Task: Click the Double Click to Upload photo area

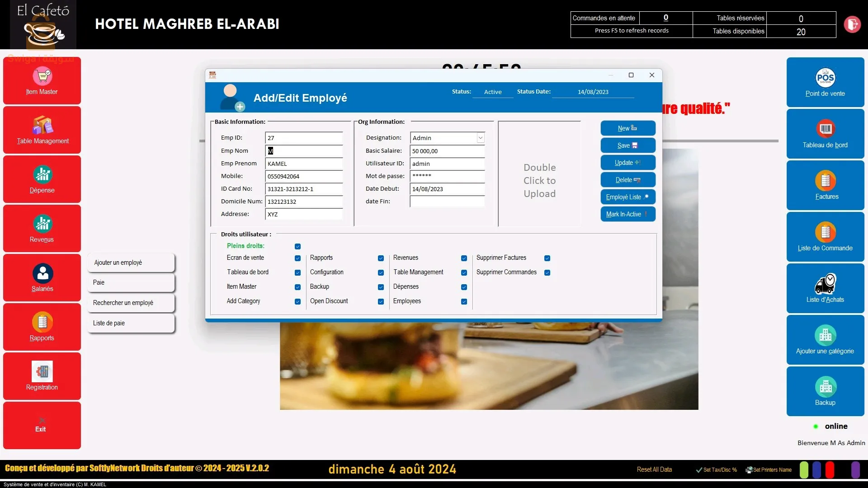Action: point(539,180)
